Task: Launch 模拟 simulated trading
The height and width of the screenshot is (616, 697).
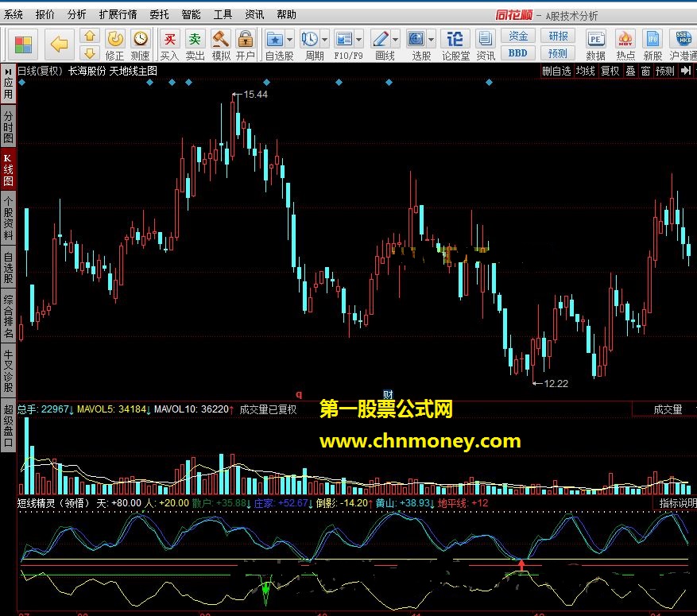Action: [220, 45]
